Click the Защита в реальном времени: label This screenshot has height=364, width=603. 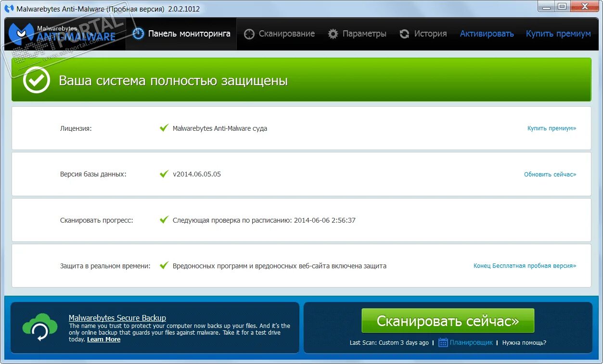[105, 266]
